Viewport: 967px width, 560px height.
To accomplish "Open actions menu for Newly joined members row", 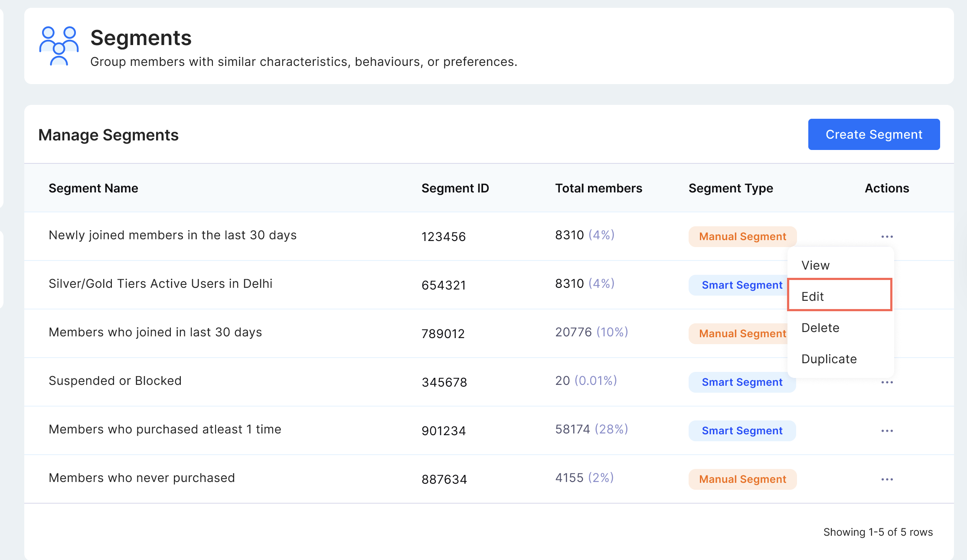I will point(887,237).
